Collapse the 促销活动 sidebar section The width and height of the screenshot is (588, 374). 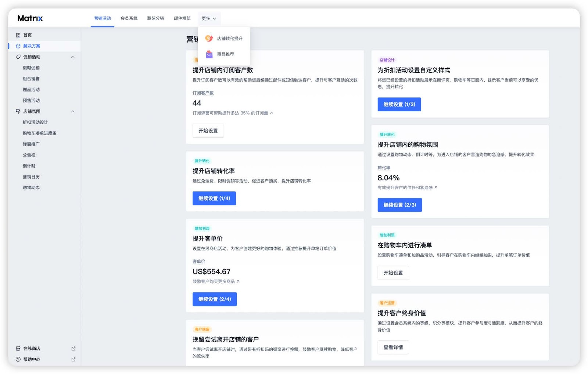[73, 57]
